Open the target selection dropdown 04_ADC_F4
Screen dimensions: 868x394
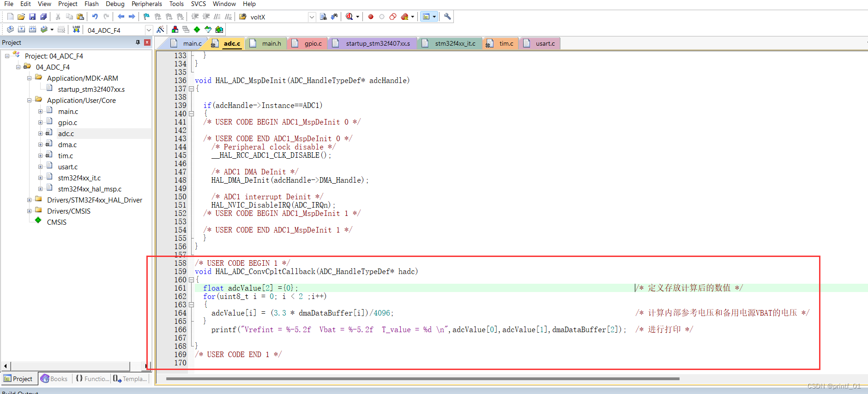point(149,30)
